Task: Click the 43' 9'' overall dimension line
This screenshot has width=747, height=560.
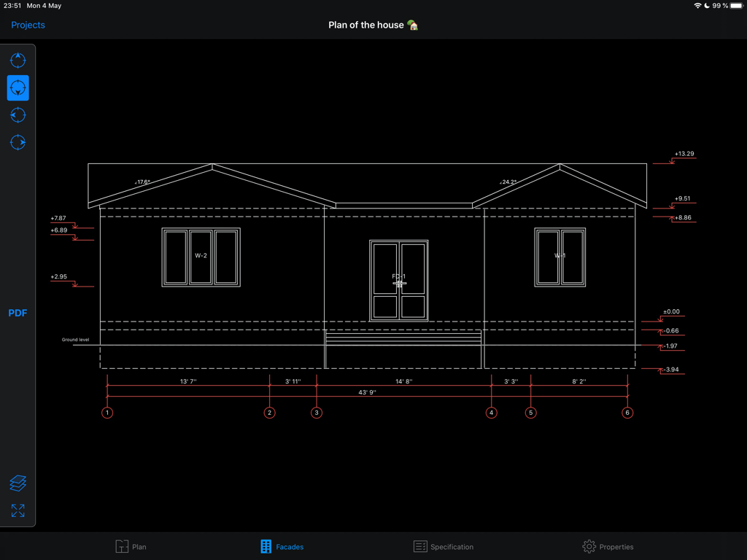Action: (x=367, y=392)
